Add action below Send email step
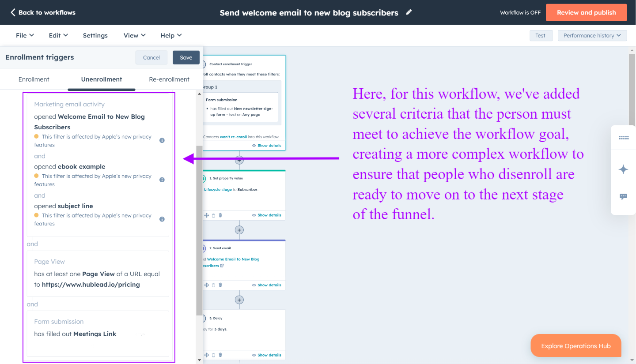636x364 pixels. 239,300
